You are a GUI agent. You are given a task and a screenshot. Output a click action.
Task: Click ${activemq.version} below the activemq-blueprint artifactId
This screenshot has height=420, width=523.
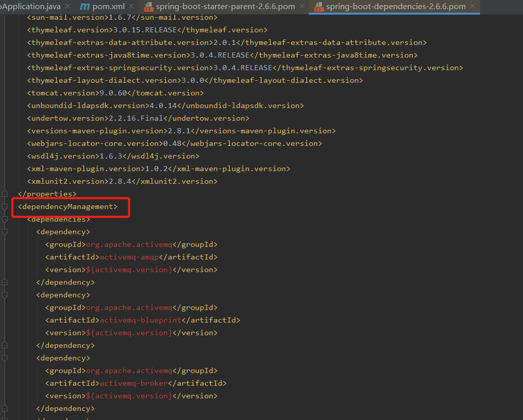coord(129,333)
